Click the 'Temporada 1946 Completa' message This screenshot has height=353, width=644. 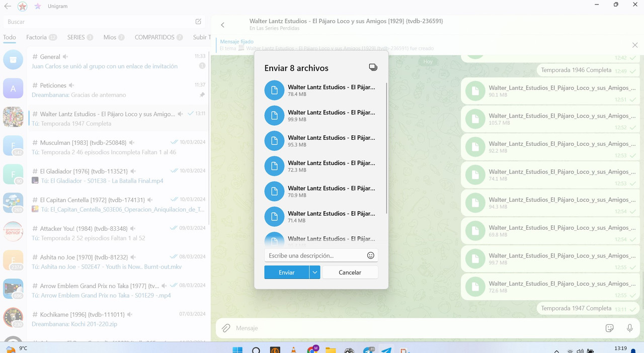point(588,70)
